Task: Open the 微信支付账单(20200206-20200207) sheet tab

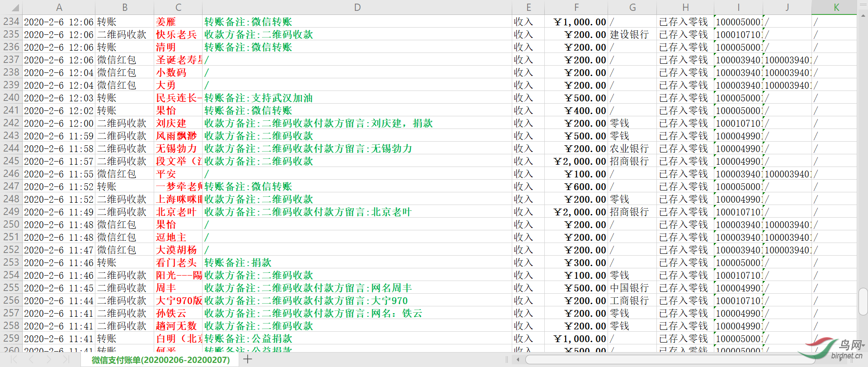Action: pos(160,360)
